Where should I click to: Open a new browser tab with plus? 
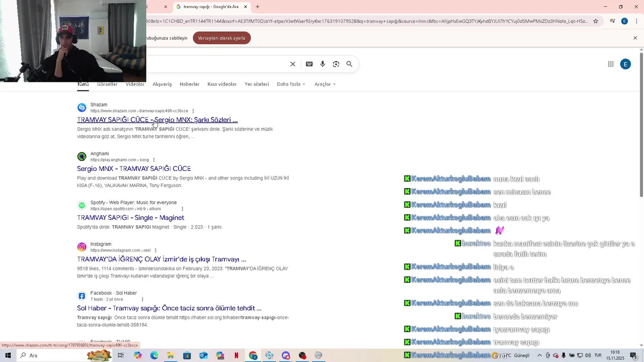tap(258, 7)
